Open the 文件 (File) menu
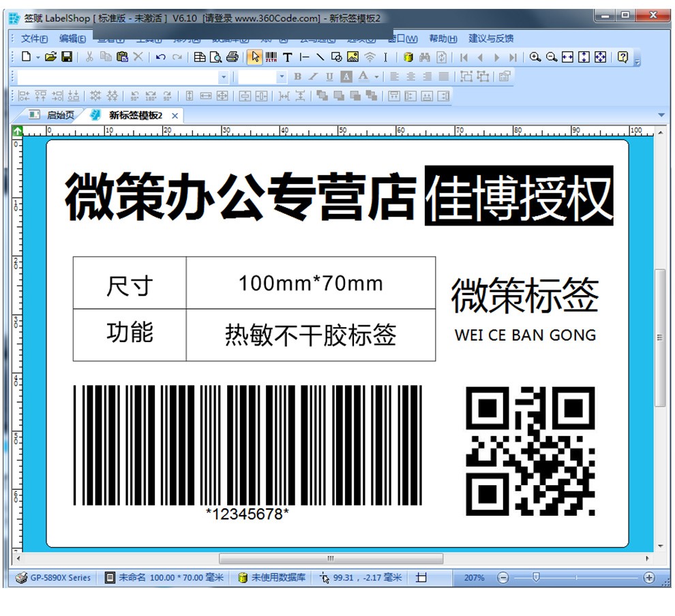675x616 pixels. [x=33, y=39]
